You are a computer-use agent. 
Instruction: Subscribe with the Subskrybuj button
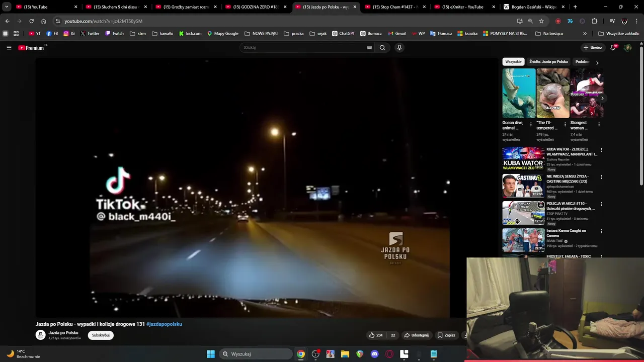click(101, 335)
